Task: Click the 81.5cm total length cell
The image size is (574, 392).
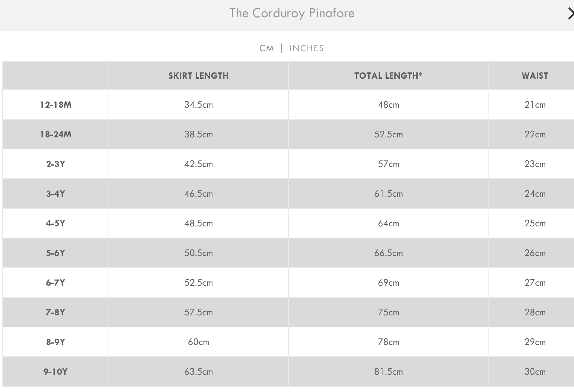Action: (x=388, y=372)
